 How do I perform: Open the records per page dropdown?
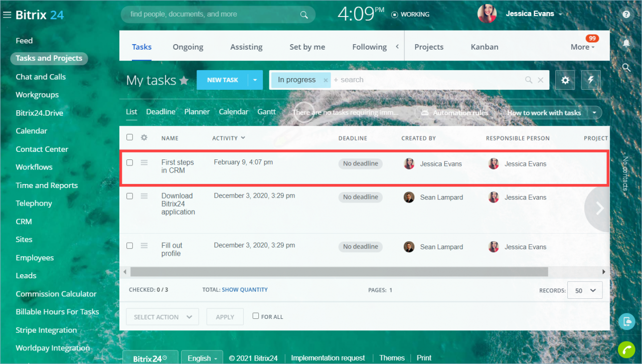click(x=585, y=290)
